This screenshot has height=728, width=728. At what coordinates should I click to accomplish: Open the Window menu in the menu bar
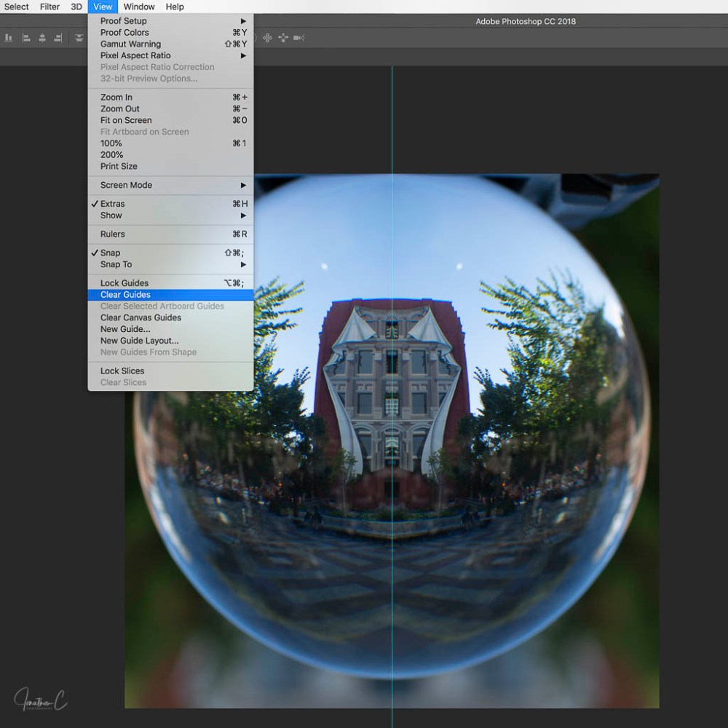139,7
